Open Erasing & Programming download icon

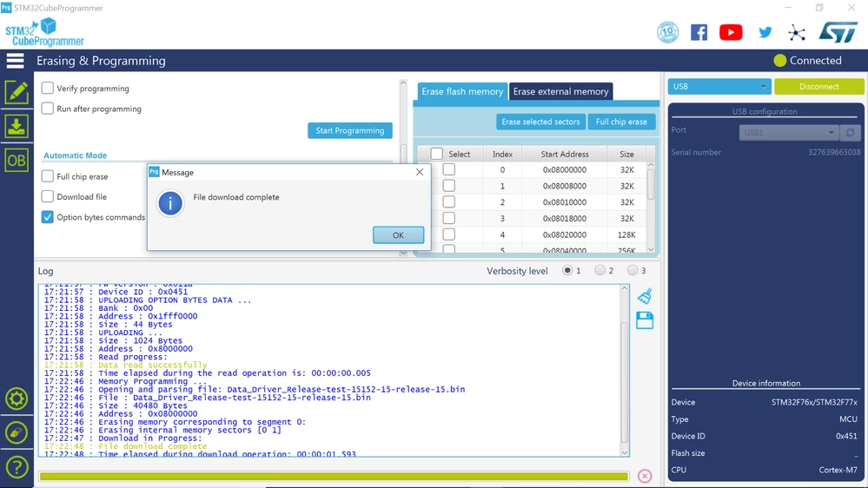pos(16,126)
